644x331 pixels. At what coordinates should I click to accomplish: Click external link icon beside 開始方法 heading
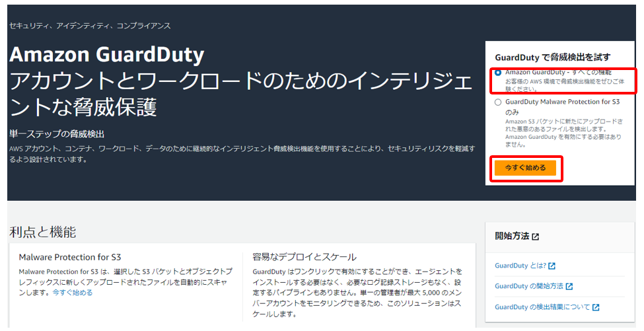point(535,237)
